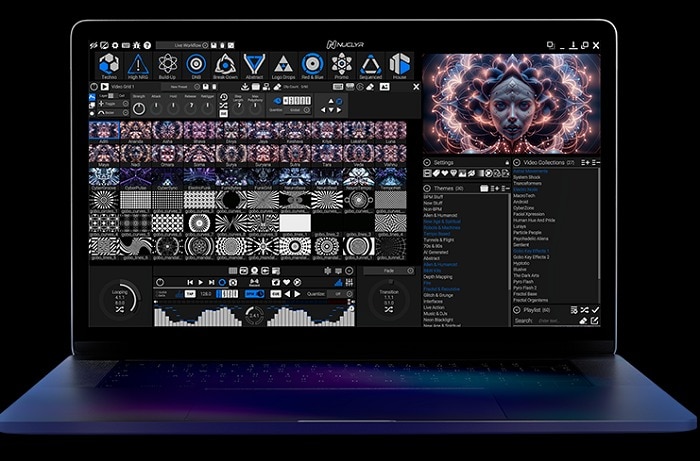This screenshot has height=461, width=700.
Task: Select the Promo preset icon
Action: pyautogui.click(x=342, y=64)
